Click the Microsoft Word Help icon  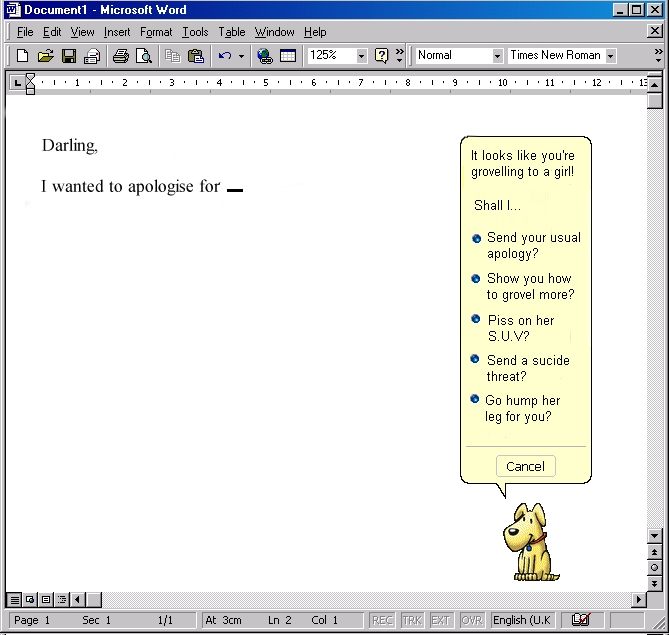[x=381, y=56]
